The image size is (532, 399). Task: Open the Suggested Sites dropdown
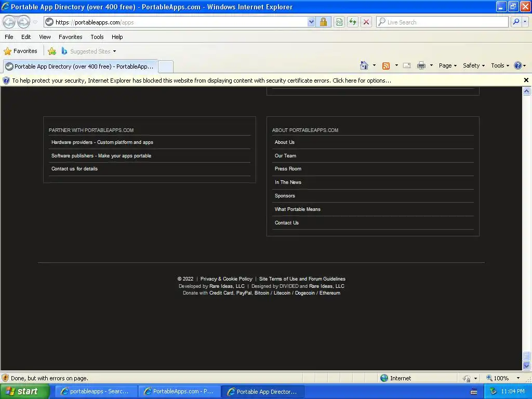point(89,51)
